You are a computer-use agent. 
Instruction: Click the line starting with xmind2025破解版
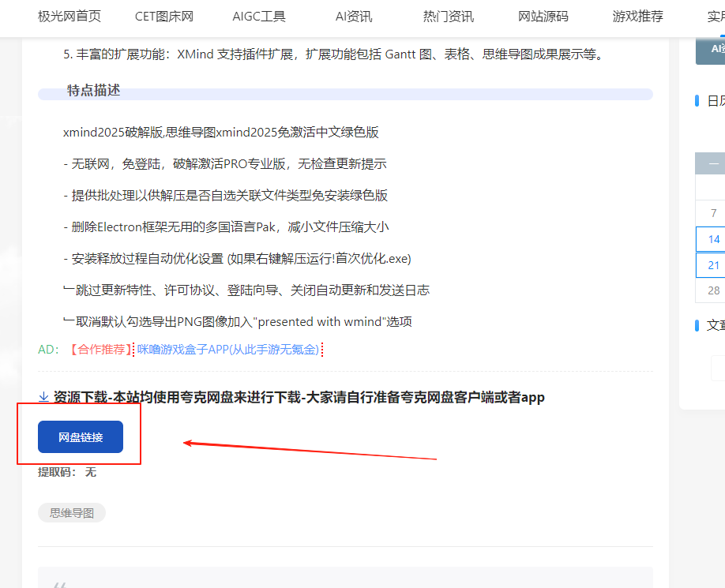point(221,133)
